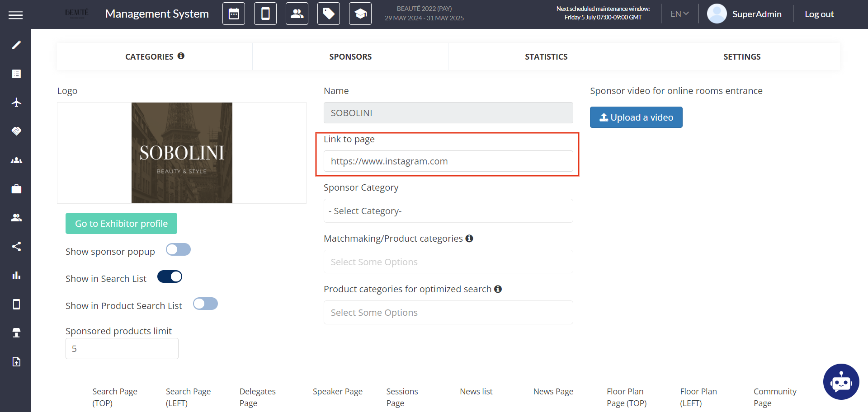Screen dimensions: 868x412
Task: Click the Community Page column label
Action: click(775, 397)
